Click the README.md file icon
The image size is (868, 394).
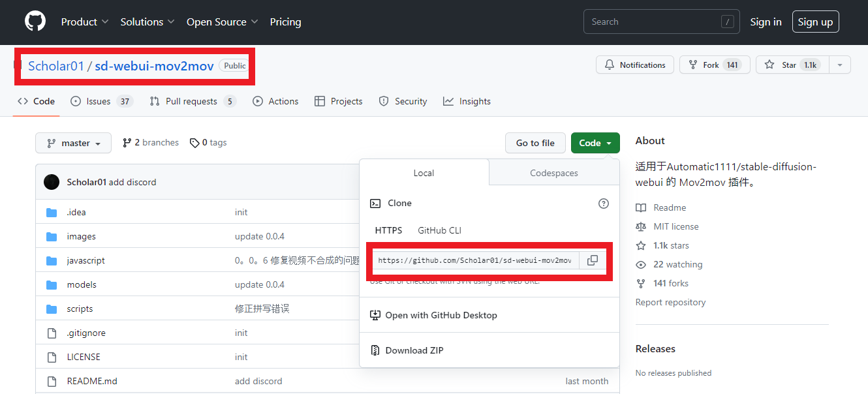[52, 381]
